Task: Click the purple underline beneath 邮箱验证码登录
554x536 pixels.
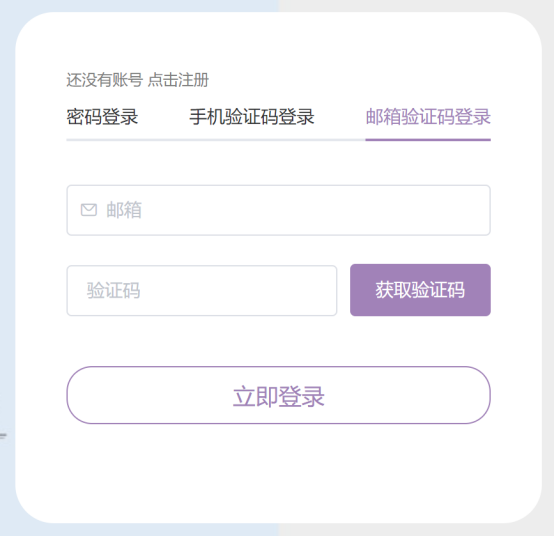Action: coord(428,140)
